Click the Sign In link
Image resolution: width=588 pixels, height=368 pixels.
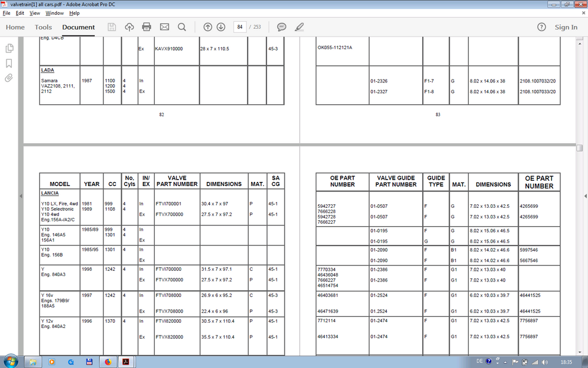[566, 27]
